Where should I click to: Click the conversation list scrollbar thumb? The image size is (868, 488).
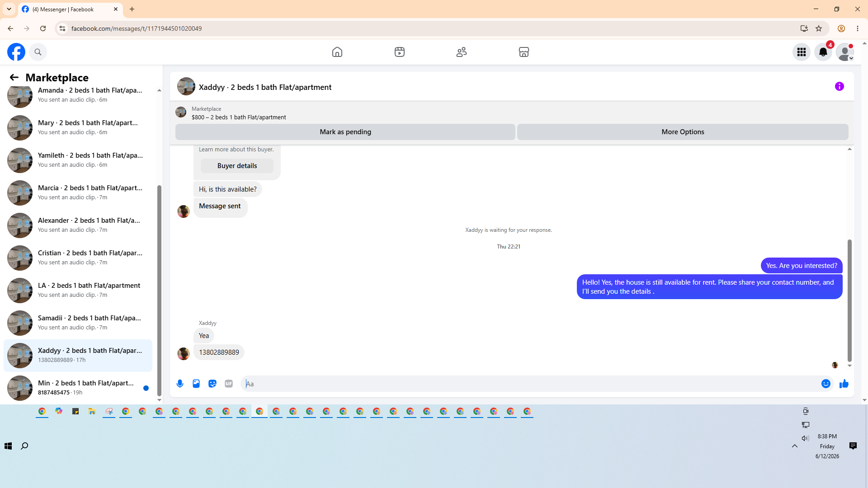(159, 291)
